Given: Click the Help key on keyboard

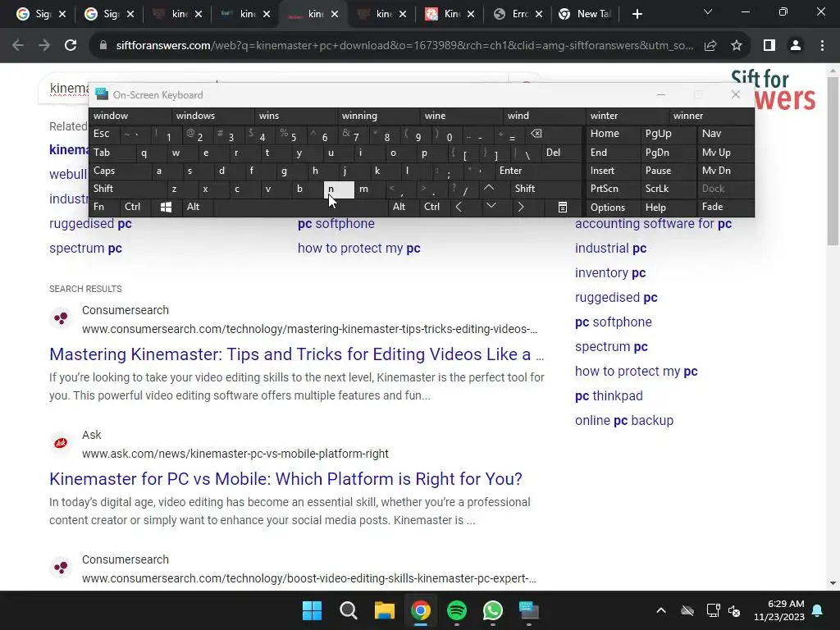Looking at the screenshot, I should [669, 207].
